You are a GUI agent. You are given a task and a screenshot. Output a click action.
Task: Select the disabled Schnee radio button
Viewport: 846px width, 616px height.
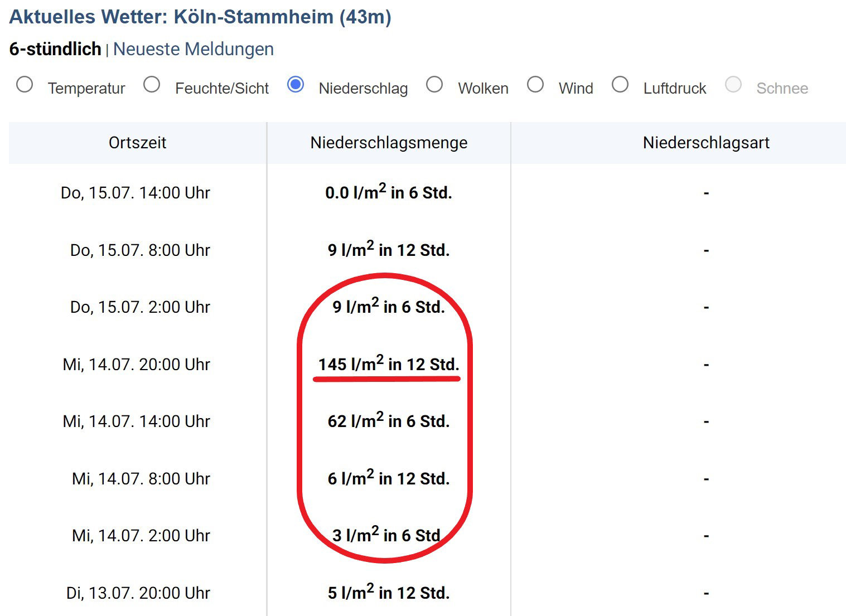point(733,85)
